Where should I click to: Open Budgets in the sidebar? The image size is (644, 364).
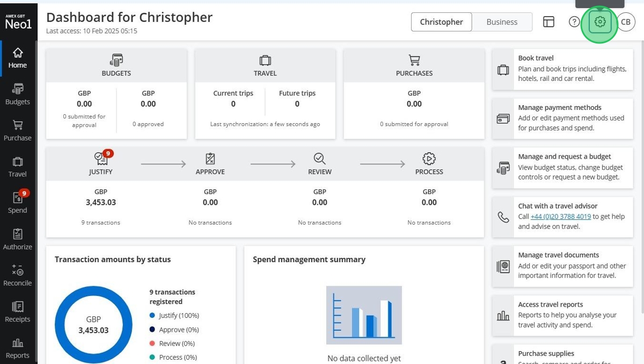18,94
